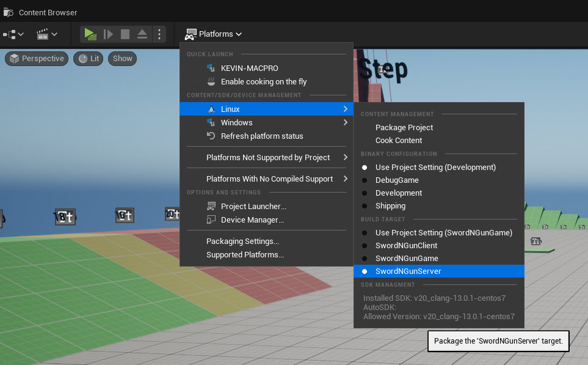Launch on KEVIN-MACPRO device

[266, 68]
